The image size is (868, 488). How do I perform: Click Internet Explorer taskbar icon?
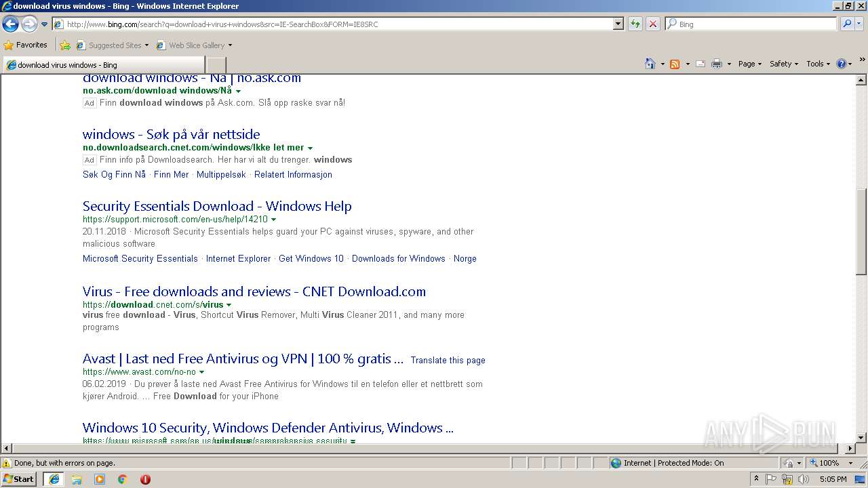click(x=54, y=479)
